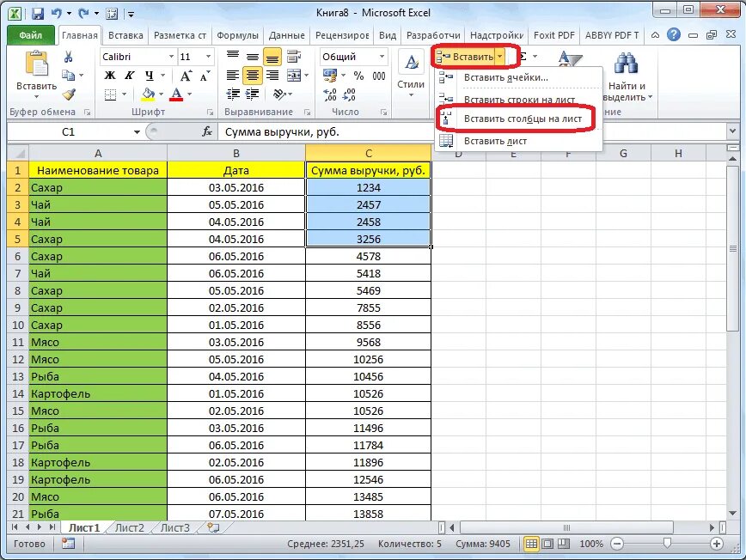Switch to the Формулы ribbon tab
Image resolution: width=746 pixels, height=560 pixels.
pyautogui.click(x=237, y=35)
